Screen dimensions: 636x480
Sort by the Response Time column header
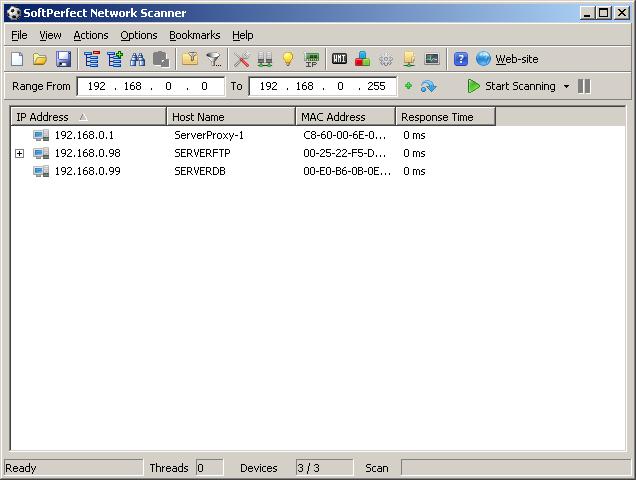click(445, 117)
